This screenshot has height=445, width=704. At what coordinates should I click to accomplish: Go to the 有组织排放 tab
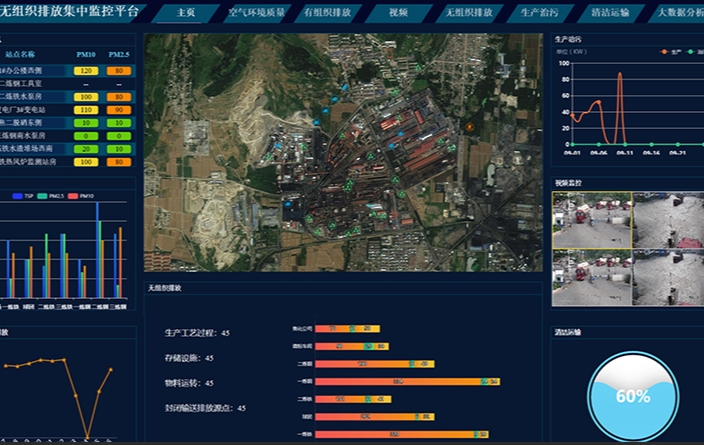coord(330,13)
